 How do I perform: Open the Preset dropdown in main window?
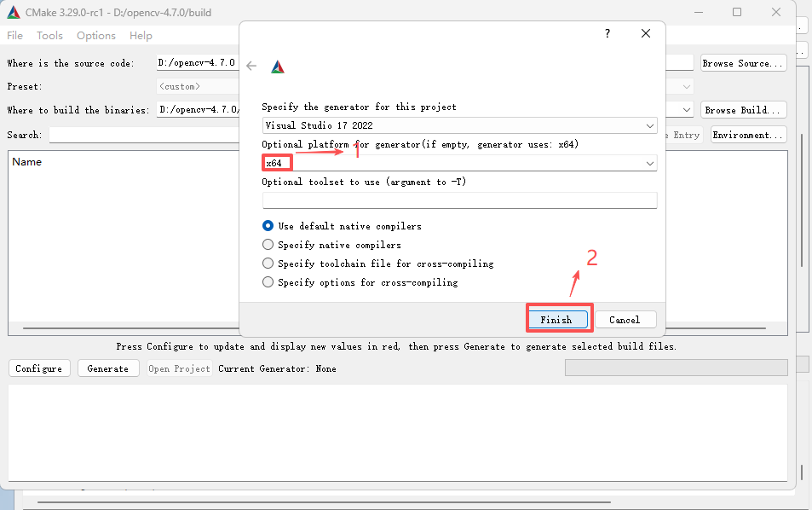687,86
